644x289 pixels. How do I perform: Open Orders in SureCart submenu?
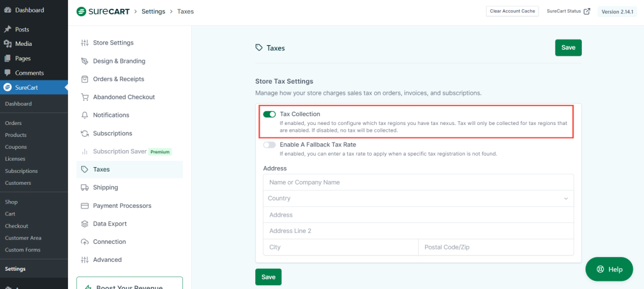13,123
